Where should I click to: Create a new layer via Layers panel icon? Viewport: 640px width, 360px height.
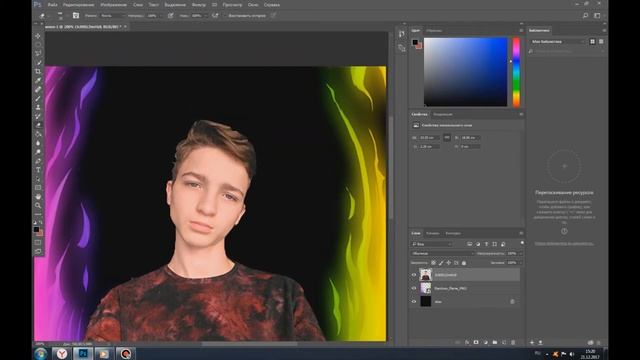point(504,342)
